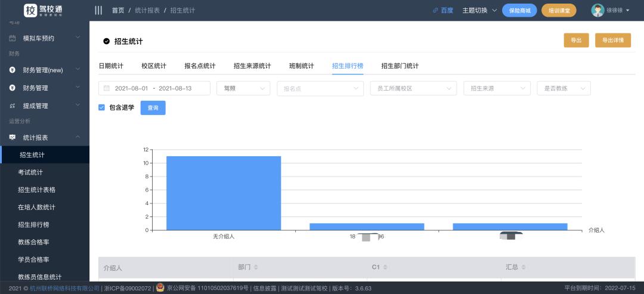Sort the 汇总 column using its arrows

524,267
